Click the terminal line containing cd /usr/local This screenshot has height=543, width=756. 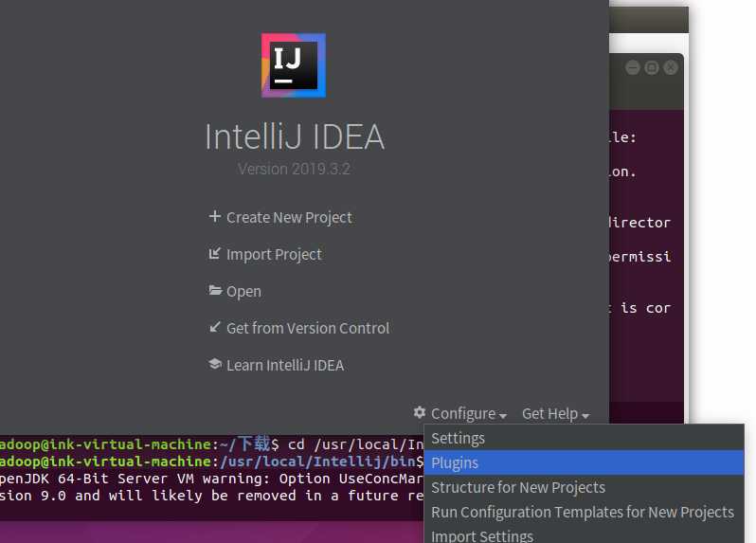(211, 443)
